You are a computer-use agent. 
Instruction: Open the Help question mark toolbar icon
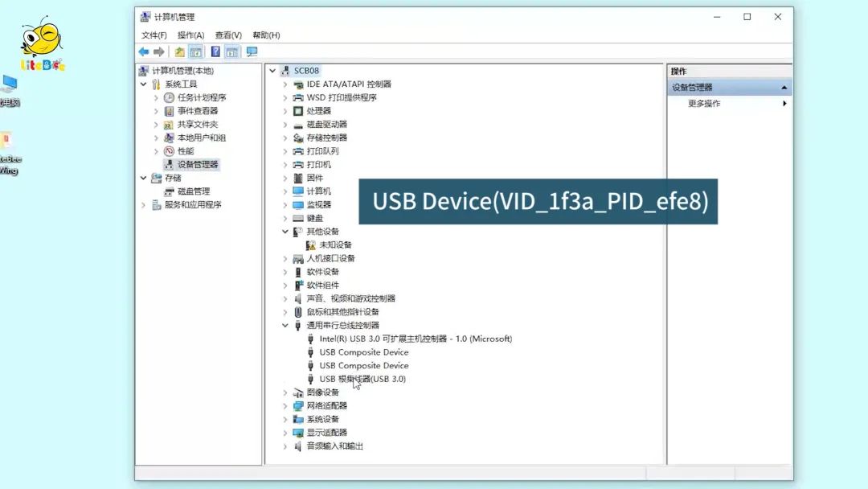click(215, 51)
